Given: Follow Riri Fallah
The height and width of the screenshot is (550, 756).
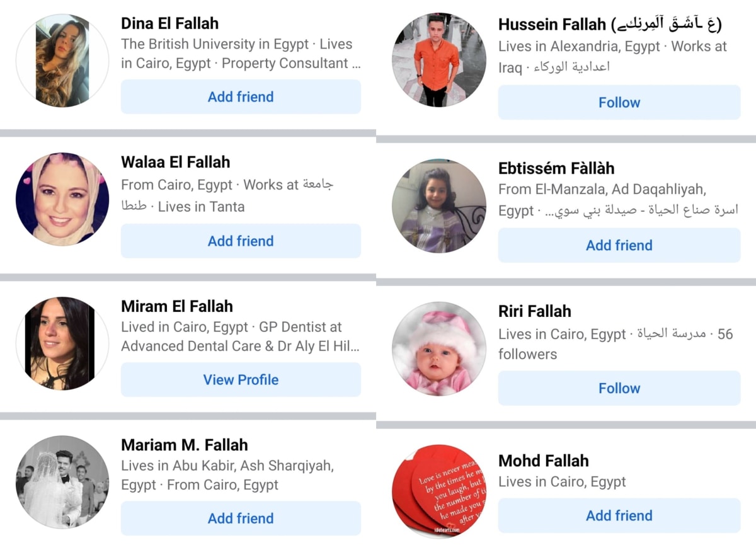Looking at the screenshot, I should tap(619, 389).
